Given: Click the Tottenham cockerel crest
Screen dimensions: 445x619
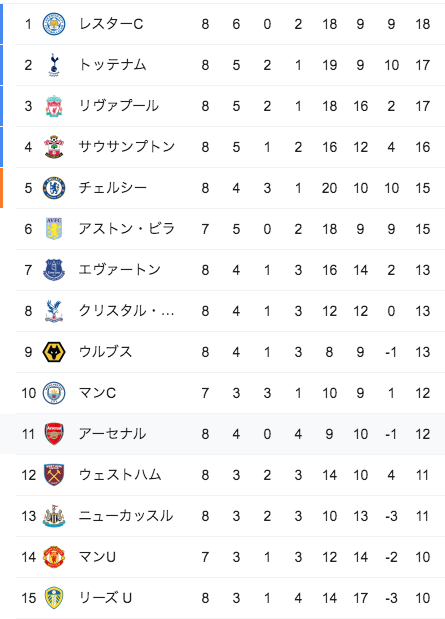Looking at the screenshot, I should click(x=54, y=65).
